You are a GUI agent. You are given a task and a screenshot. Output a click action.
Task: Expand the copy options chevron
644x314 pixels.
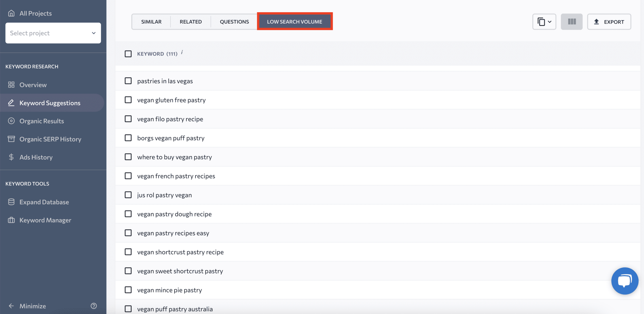click(549, 21)
